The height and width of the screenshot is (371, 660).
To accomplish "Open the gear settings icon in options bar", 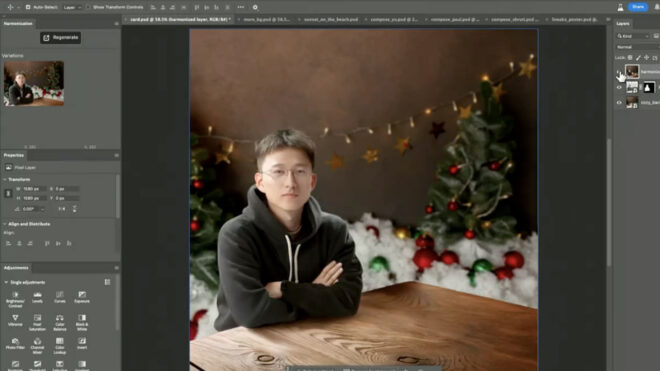I will [x=255, y=7].
